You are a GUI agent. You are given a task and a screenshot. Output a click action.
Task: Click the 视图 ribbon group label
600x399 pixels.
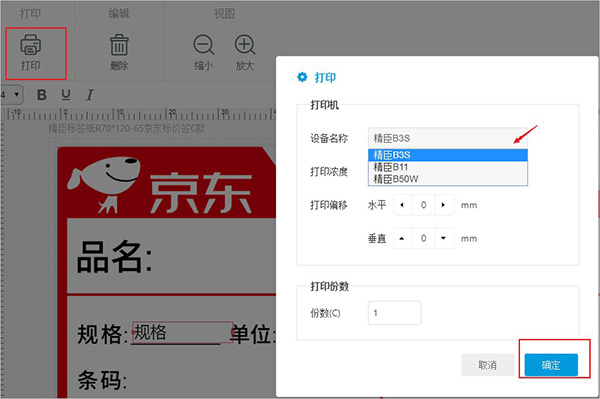224,14
